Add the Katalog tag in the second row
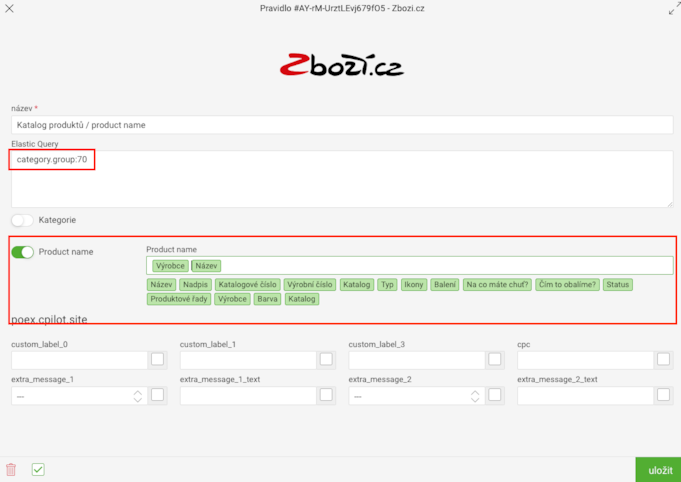 coord(302,299)
